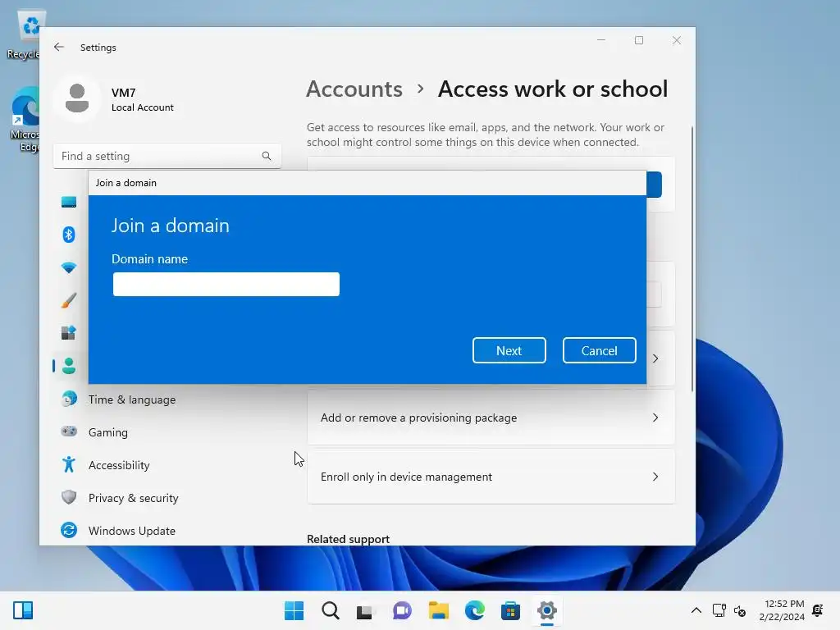The image size is (840, 630).
Task: Select Gaming menu item
Action: (108, 432)
